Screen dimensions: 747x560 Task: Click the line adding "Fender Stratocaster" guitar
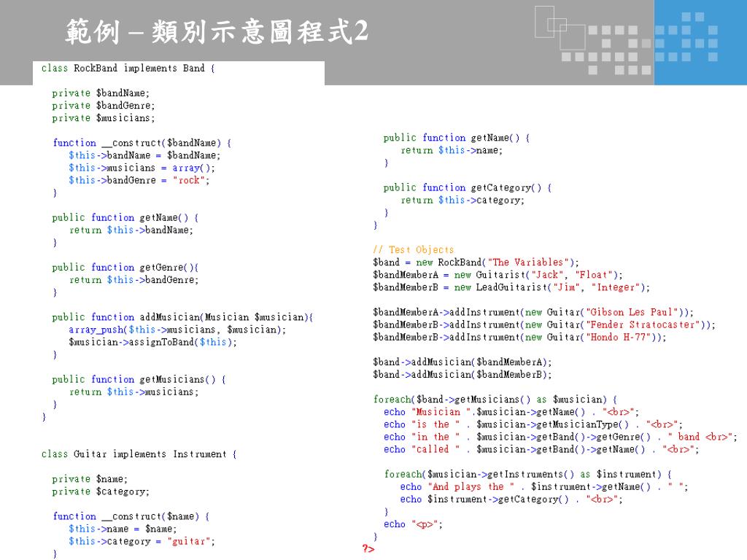(544, 324)
